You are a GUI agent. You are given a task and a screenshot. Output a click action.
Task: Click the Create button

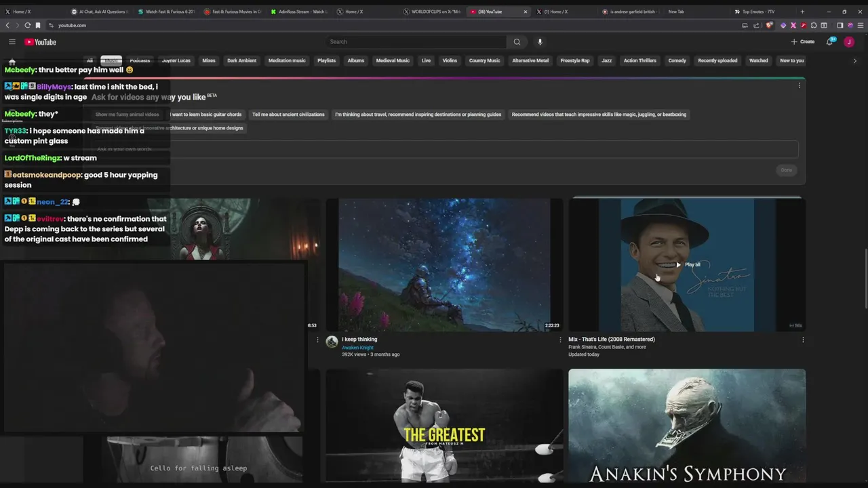(x=803, y=42)
